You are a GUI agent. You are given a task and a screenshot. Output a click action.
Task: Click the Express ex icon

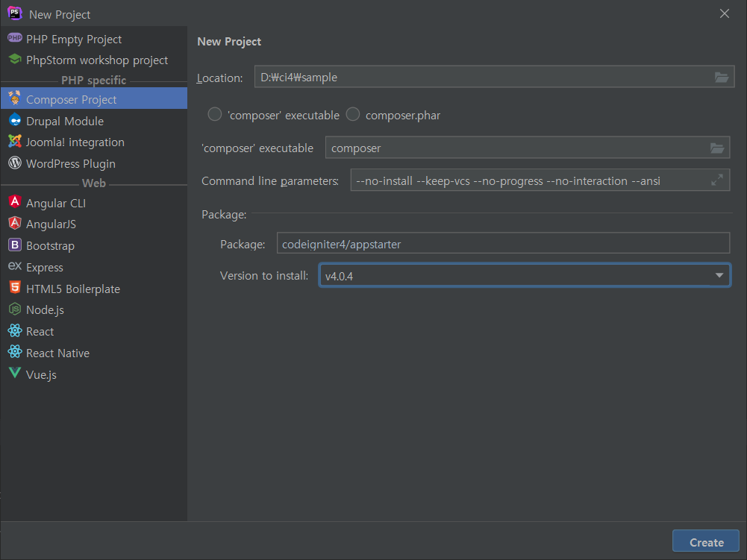coord(15,266)
